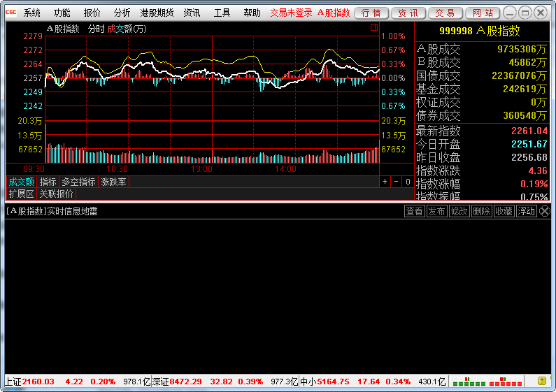Maximize the application window
The image size is (556, 392).
[x=525, y=13]
